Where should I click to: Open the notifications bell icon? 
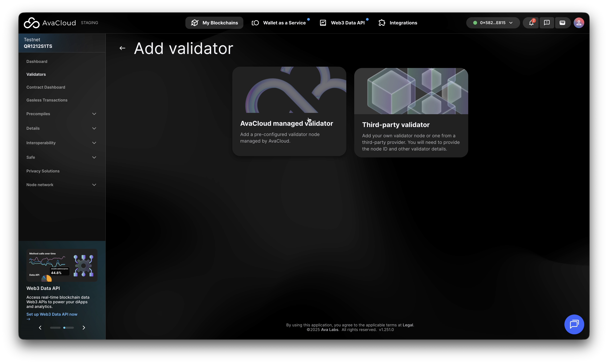tap(531, 23)
